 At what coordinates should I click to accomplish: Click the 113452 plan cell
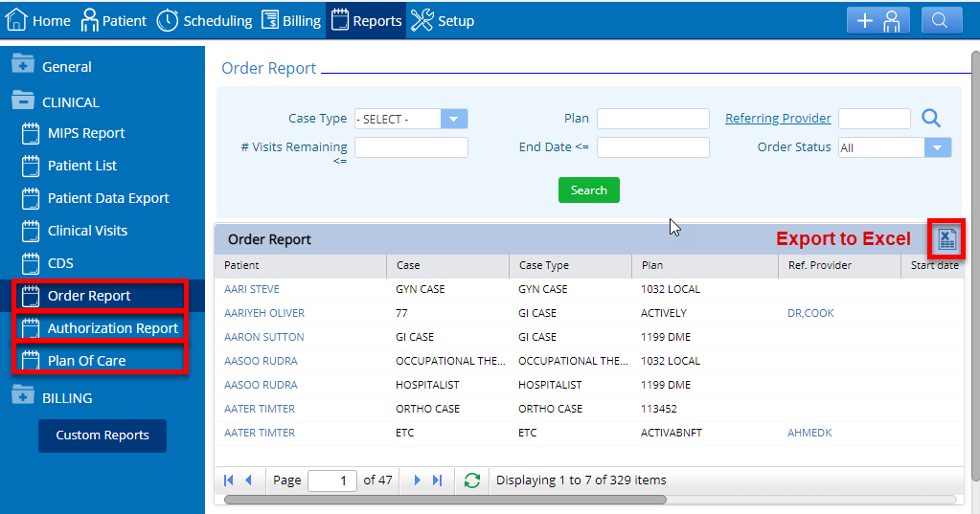tap(659, 409)
